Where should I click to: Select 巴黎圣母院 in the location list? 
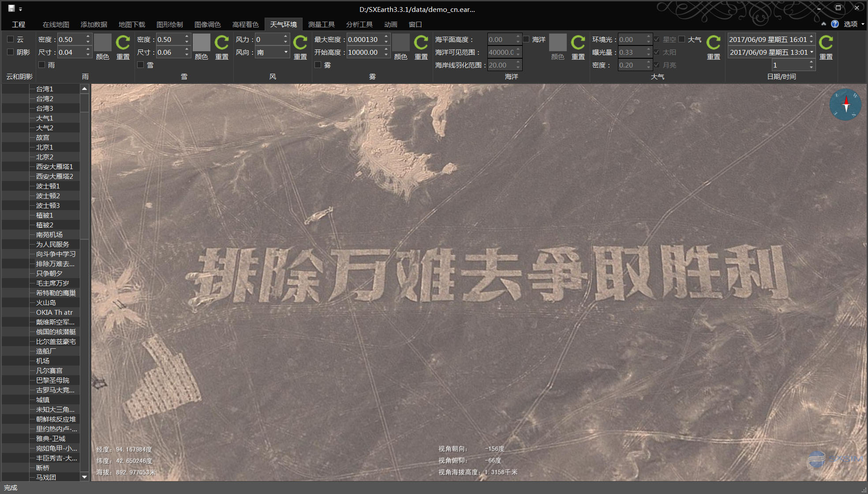52,380
